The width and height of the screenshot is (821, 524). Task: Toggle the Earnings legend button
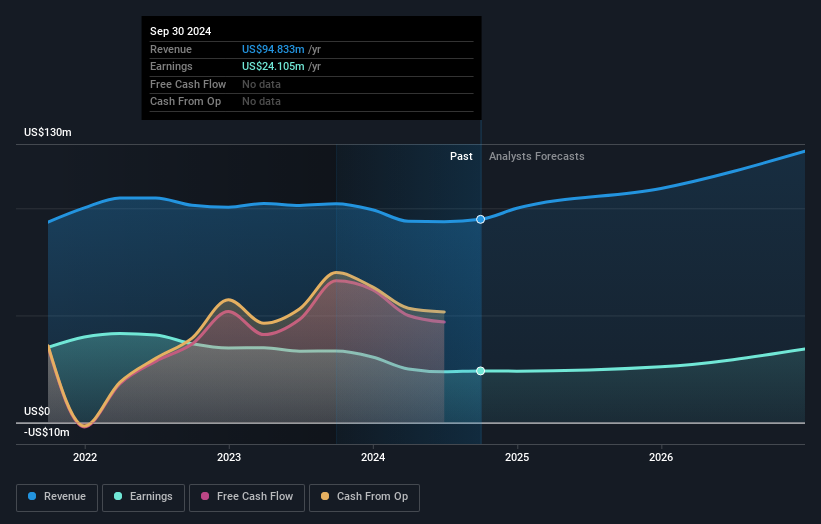(x=143, y=497)
